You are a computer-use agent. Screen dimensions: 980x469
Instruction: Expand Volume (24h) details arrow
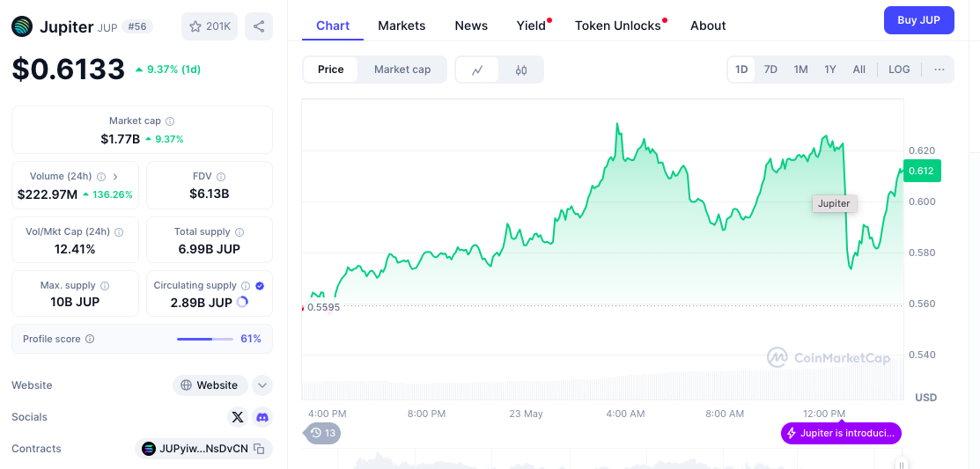[115, 177]
